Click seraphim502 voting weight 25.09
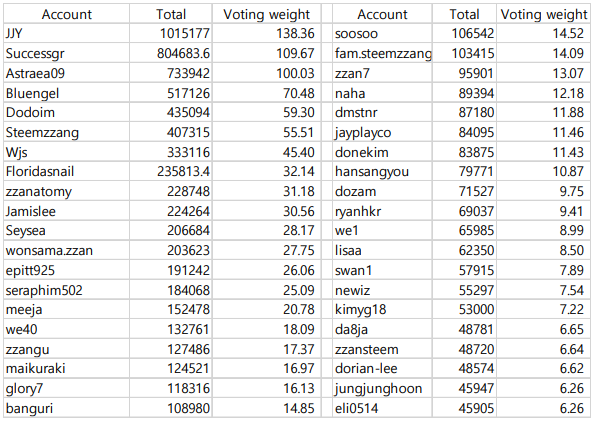595x423 pixels. pos(266,290)
